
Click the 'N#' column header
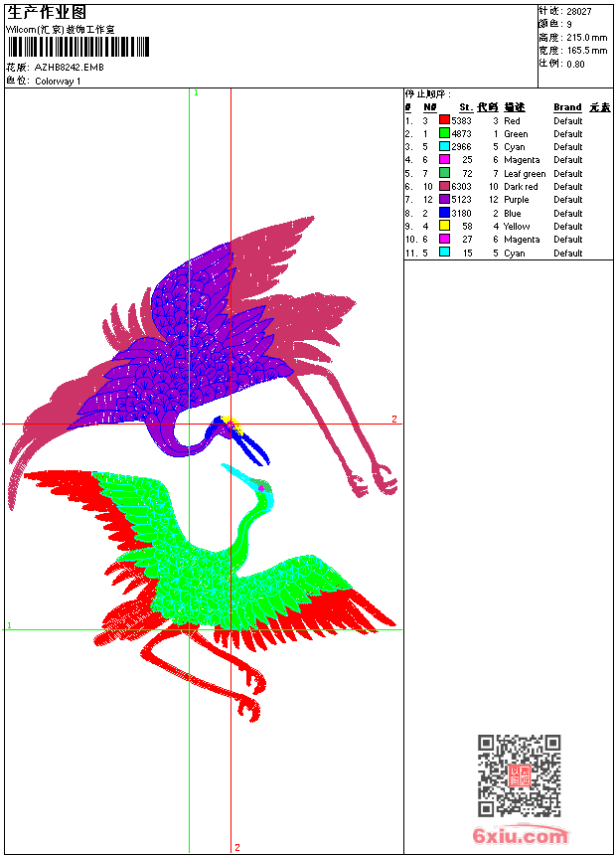(429, 107)
